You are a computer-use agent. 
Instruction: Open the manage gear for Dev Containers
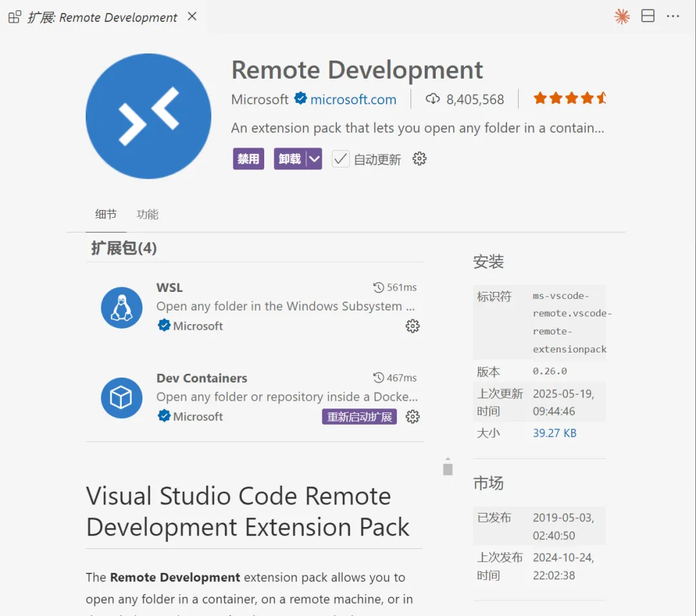click(x=412, y=417)
